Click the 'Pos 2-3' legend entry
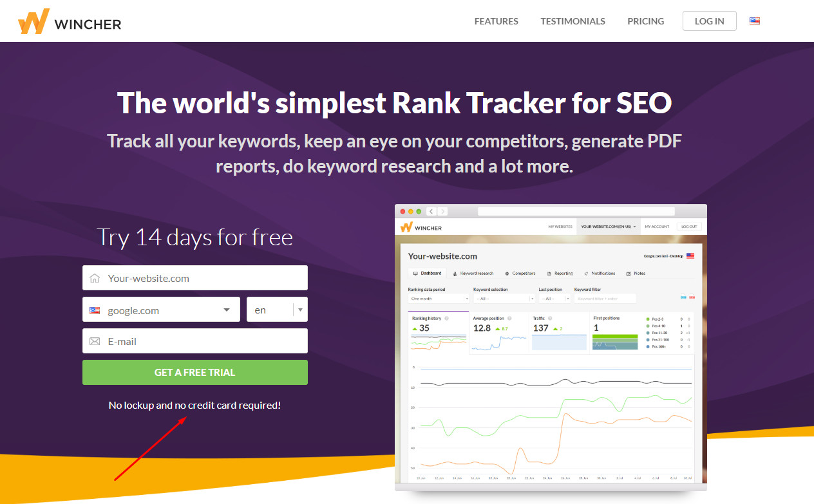 (x=654, y=319)
